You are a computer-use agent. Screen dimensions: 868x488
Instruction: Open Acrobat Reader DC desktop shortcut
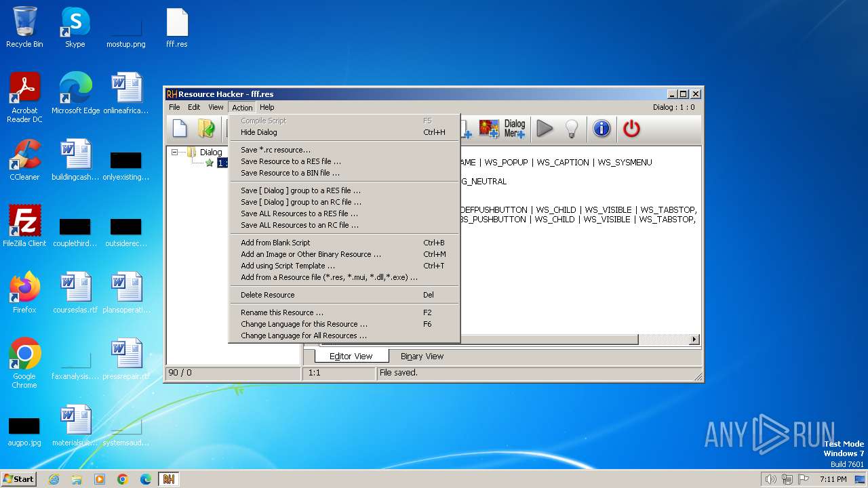point(24,98)
